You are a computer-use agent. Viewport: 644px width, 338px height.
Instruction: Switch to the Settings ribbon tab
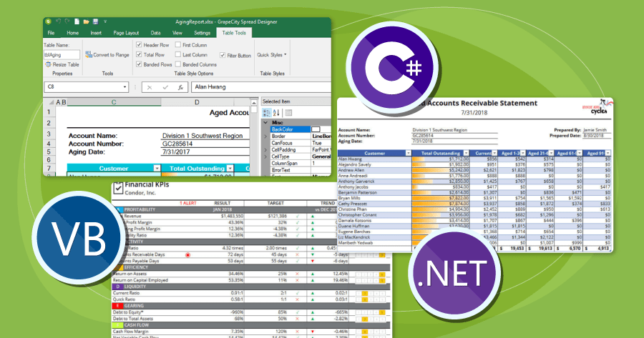[x=202, y=33]
